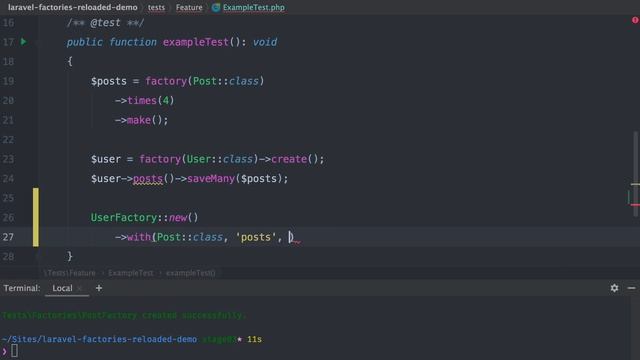The image size is (640, 360).
Task: Click the red error indicator in the top corner
Action: [x=635, y=20]
